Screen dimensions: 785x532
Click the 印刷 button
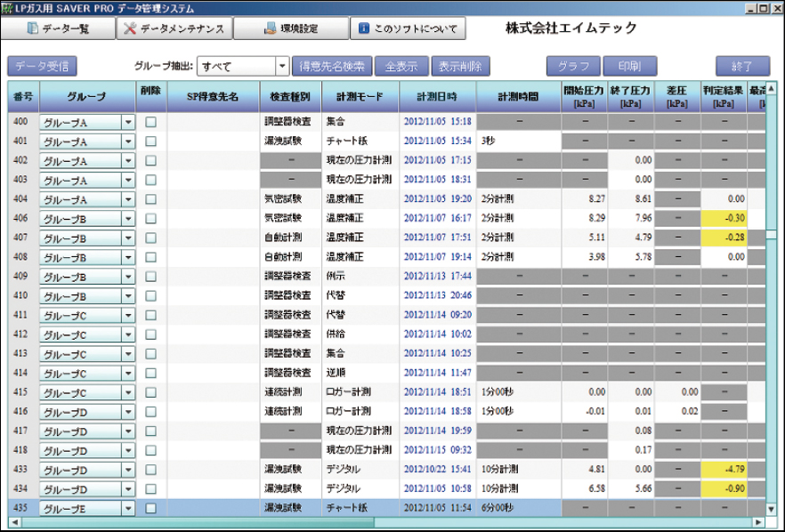click(630, 66)
